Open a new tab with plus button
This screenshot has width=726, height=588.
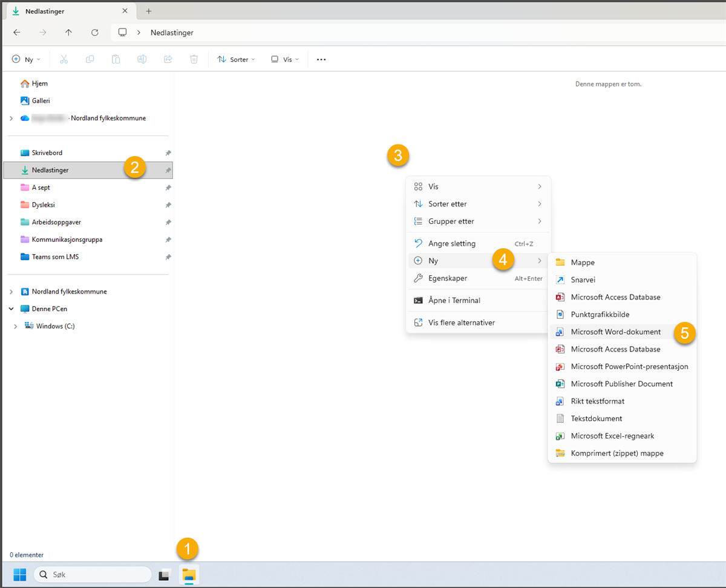[149, 11]
